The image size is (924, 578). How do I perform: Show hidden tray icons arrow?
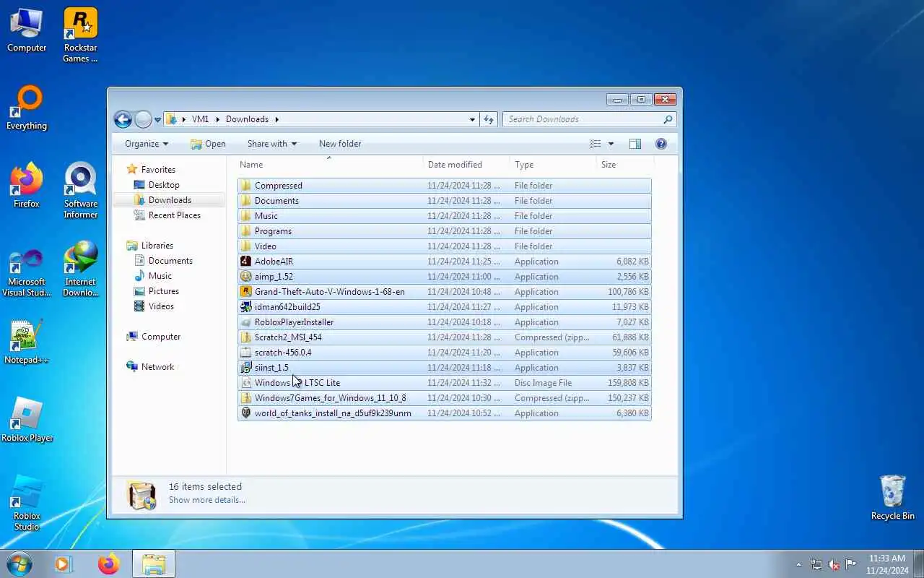click(x=798, y=564)
